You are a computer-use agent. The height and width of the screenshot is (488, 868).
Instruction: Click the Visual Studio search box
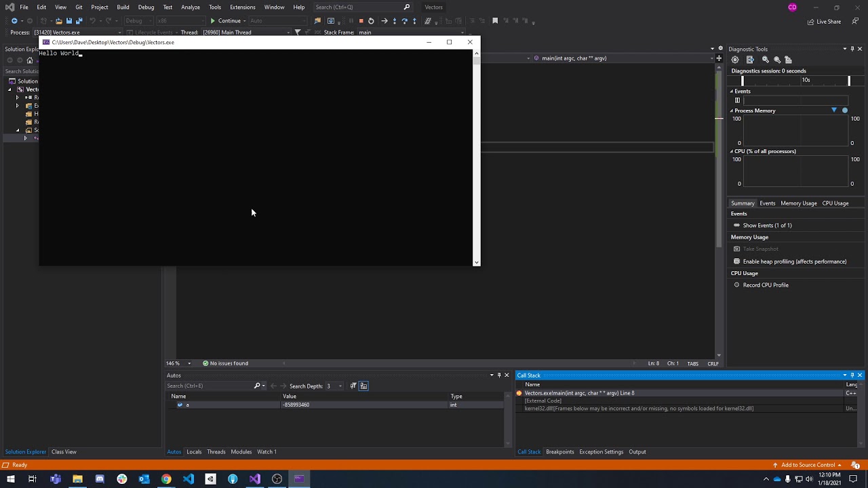coord(363,7)
